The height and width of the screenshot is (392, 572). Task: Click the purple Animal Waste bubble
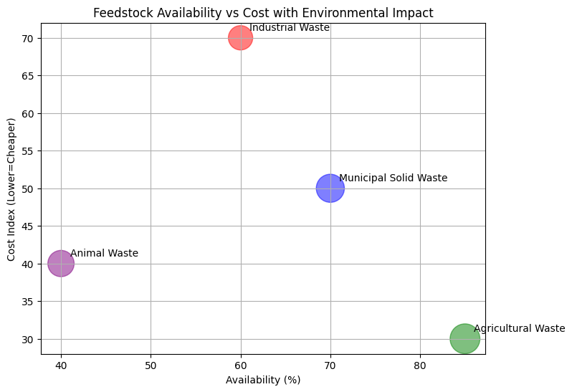coord(61,264)
